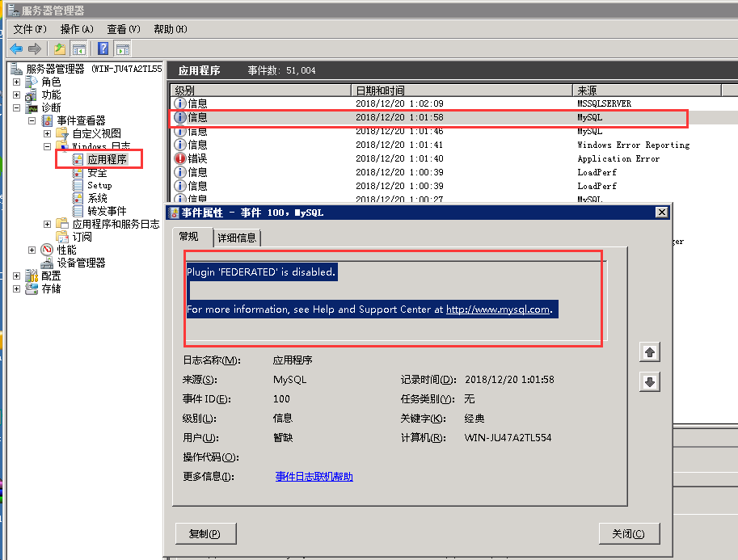The height and width of the screenshot is (560, 738).
Task: Sort by the 级别 column header
Action: coord(261,90)
